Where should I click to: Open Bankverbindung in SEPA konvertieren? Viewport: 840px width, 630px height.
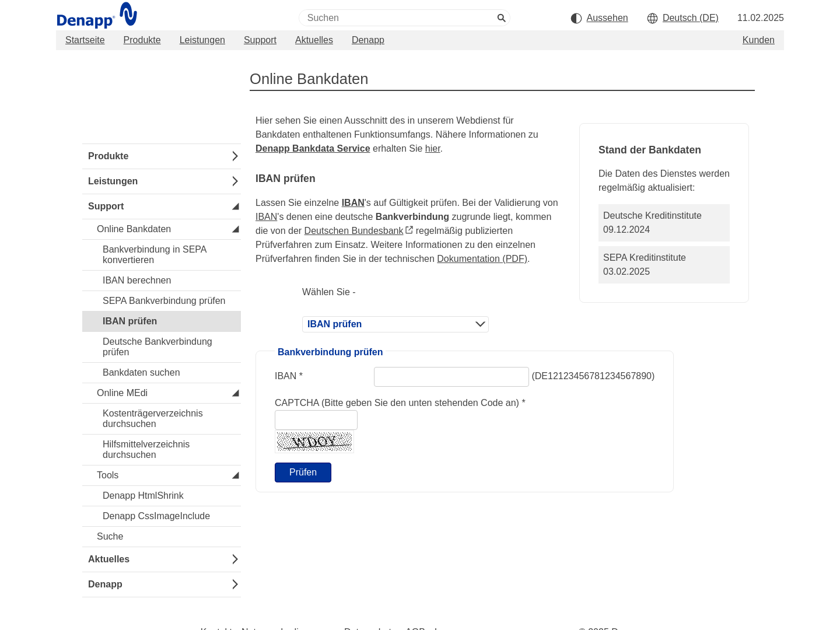pyautogui.click(x=162, y=255)
